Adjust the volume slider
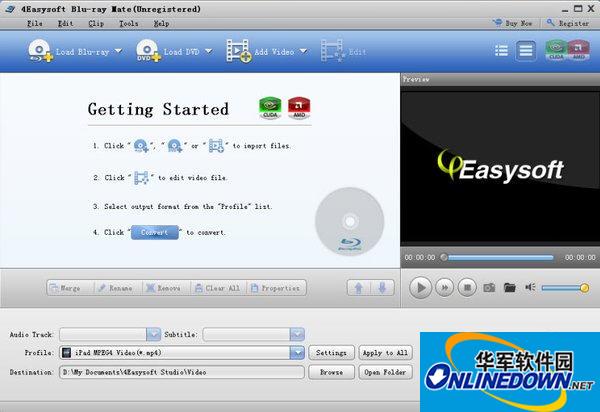 point(565,288)
